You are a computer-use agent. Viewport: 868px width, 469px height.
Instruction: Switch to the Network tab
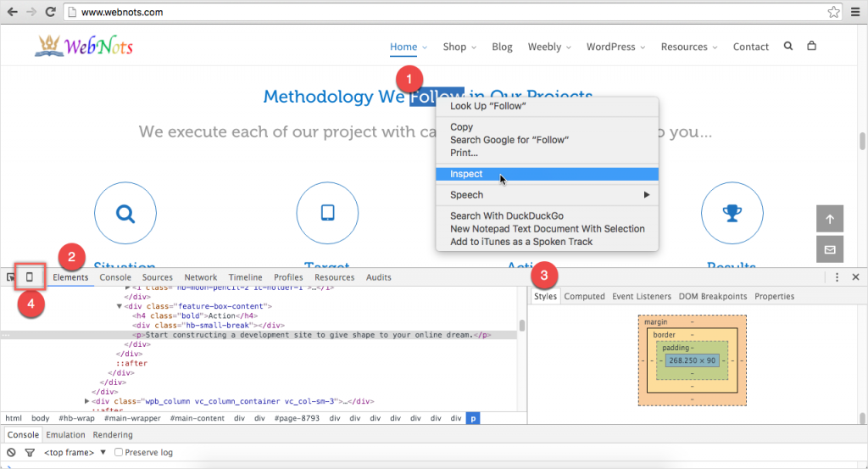point(200,277)
